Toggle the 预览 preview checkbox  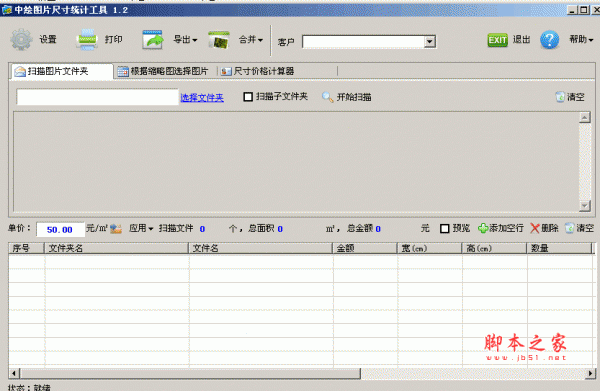pyautogui.click(x=444, y=229)
